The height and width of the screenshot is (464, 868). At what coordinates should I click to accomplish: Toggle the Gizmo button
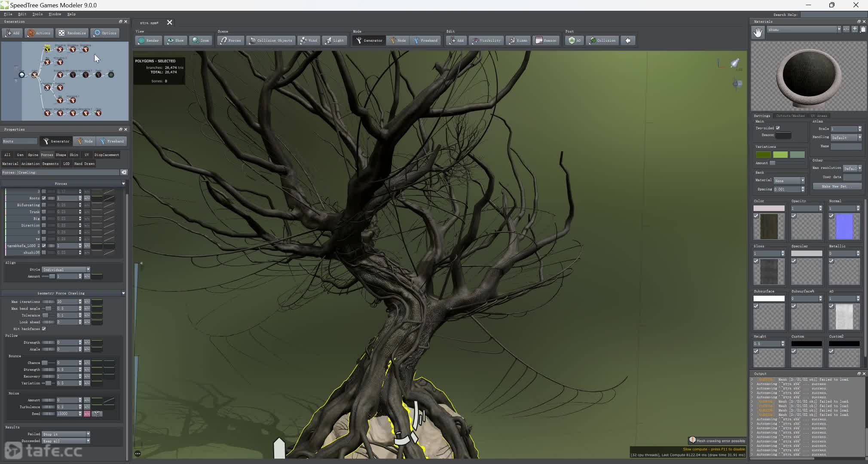point(518,40)
